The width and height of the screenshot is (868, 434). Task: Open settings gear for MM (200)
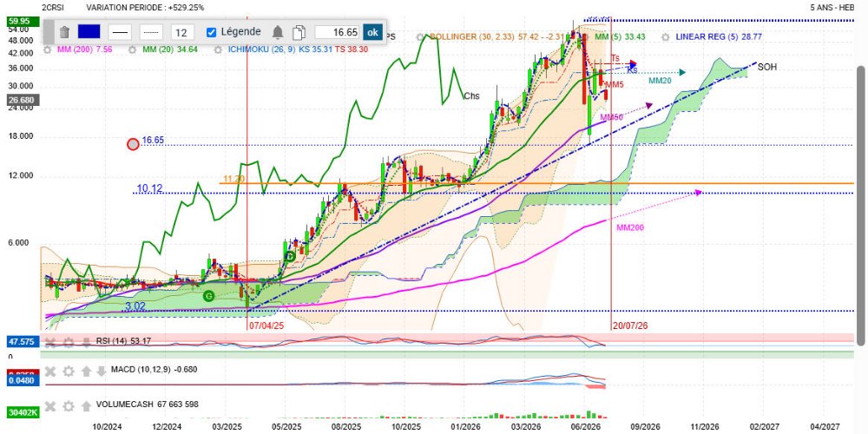[48, 49]
